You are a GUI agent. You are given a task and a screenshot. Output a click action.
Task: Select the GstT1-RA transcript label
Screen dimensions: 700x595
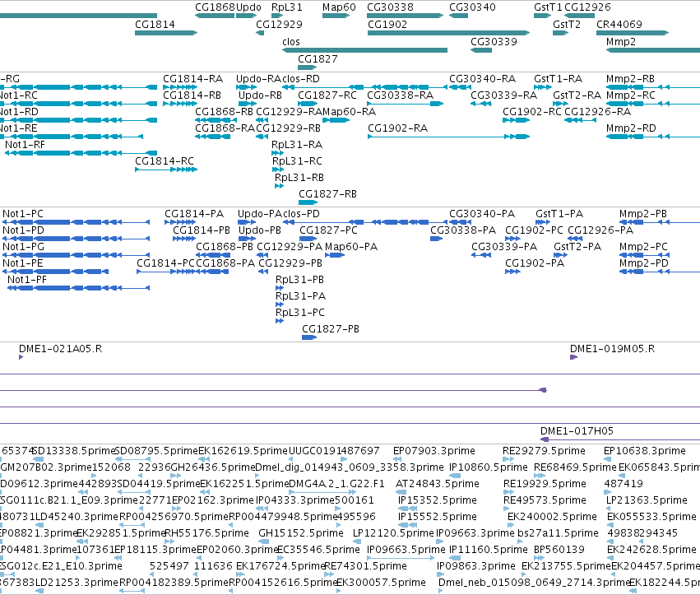(558, 79)
